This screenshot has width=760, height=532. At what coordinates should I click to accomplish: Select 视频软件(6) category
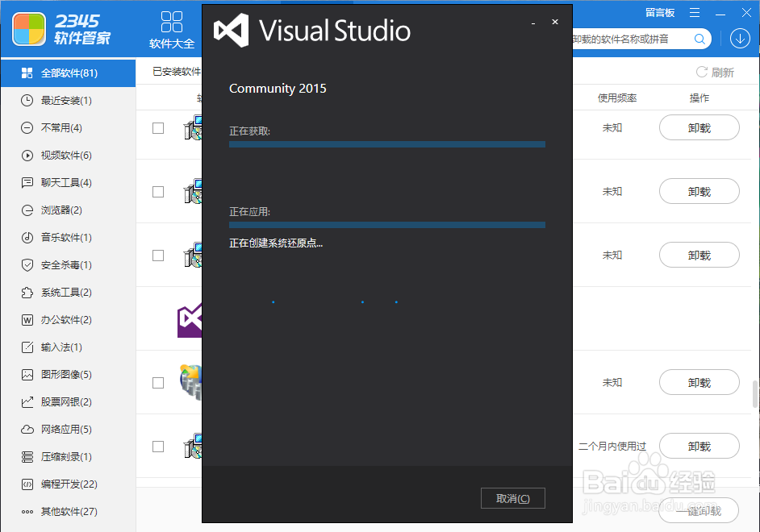click(x=68, y=156)
